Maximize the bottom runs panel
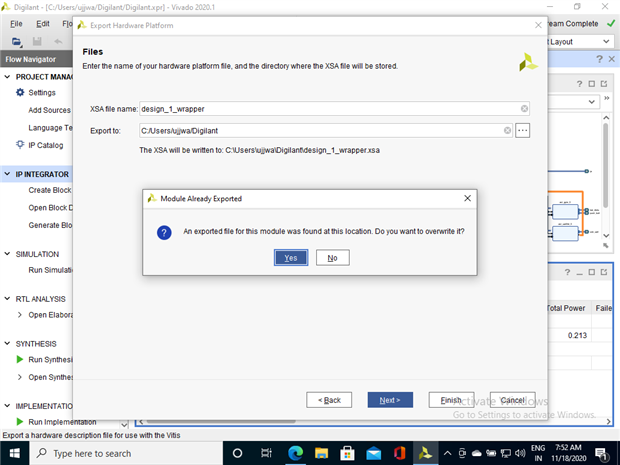620x465 pixels. click(x=592, y=272)
